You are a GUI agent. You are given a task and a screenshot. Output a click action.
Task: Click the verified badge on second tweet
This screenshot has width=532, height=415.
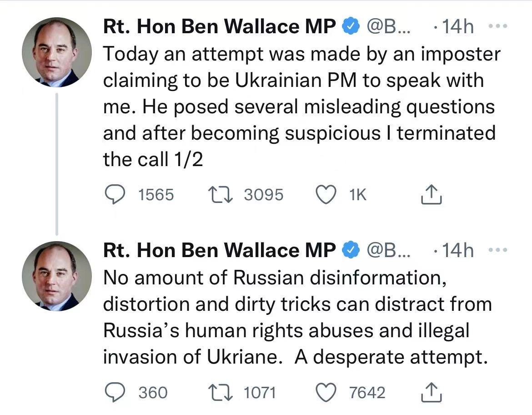point(349,250)
